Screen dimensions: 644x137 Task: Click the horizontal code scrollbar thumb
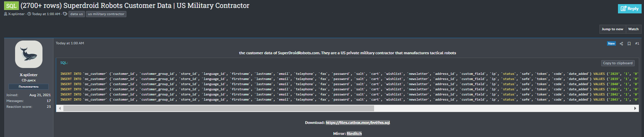pos(219,109)
